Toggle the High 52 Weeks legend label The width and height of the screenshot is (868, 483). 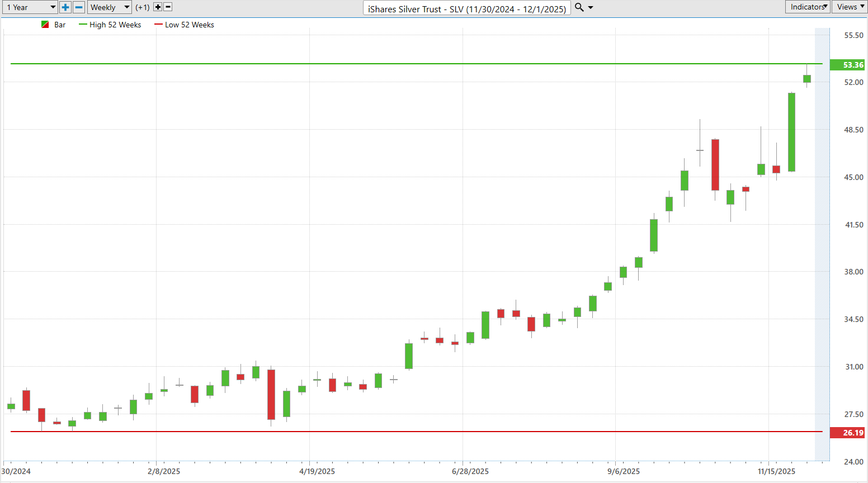point(115,25)
